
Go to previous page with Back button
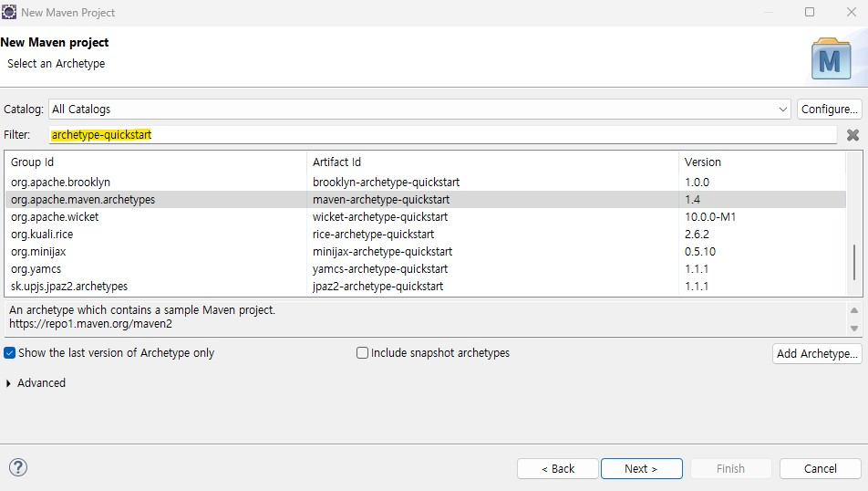click(x=557, y=469)
